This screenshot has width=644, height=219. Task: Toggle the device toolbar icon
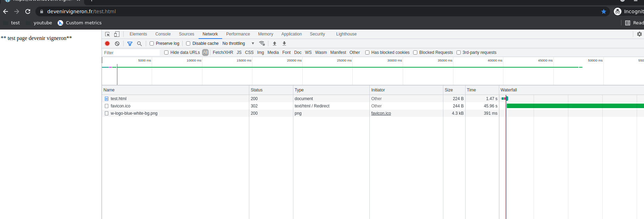(x=117, y=34)
